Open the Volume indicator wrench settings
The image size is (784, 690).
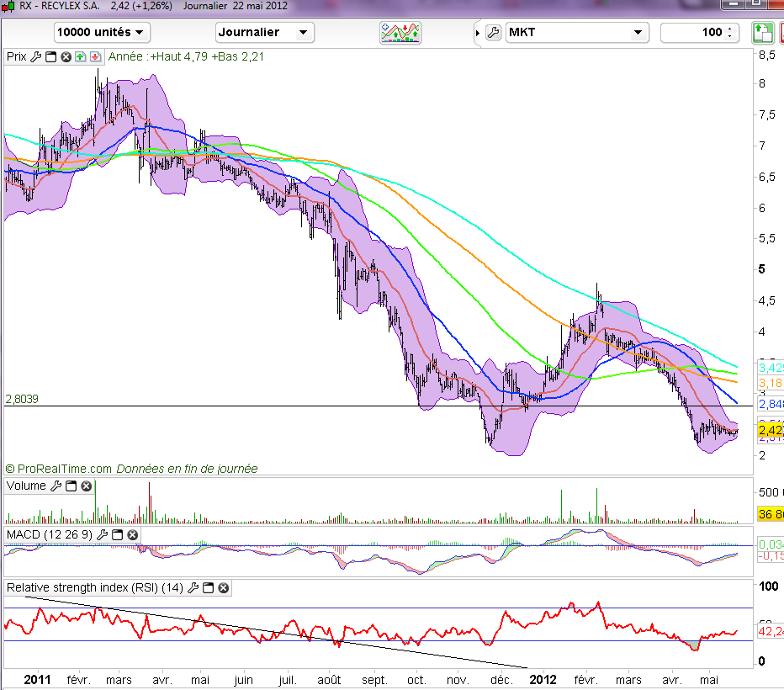[56, 486]
